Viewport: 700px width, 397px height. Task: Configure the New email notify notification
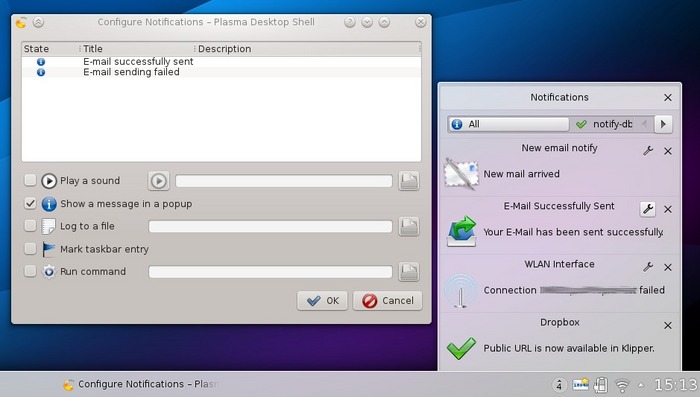tap(648, 151)
